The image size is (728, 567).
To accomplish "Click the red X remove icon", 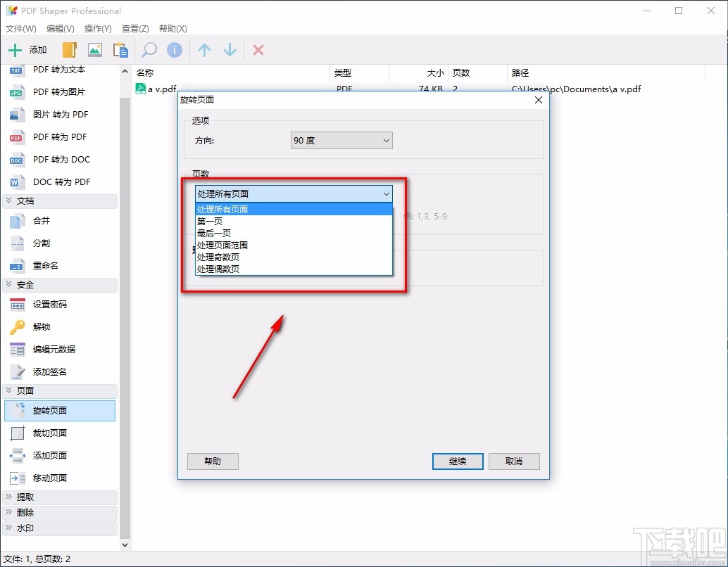I will point(258,50).
